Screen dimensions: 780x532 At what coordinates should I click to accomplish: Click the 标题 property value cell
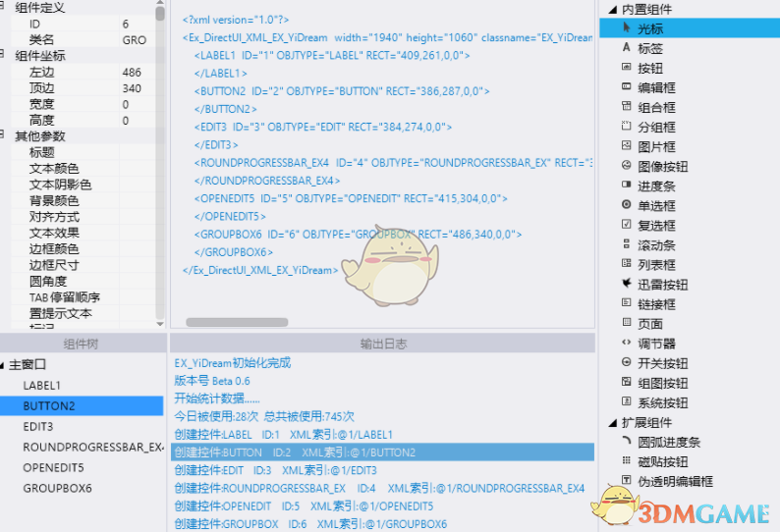point(137,152)
